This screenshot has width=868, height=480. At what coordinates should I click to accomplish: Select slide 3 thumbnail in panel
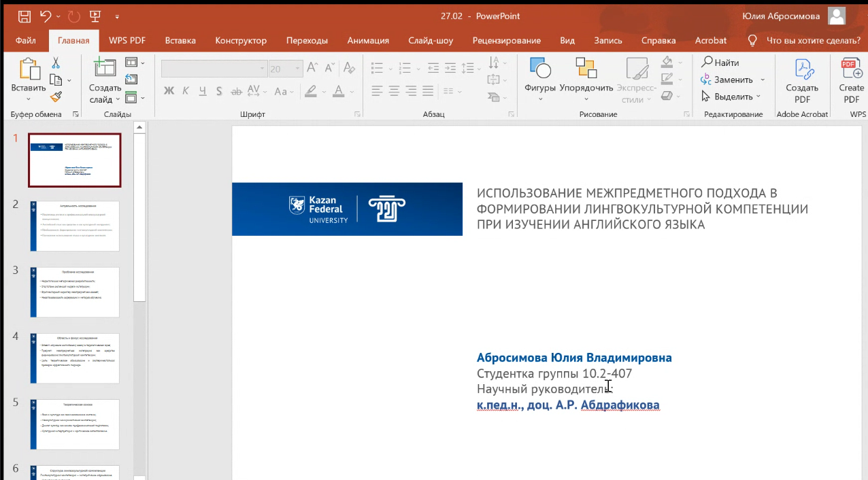pyautogui.click(x=74, y=292)
